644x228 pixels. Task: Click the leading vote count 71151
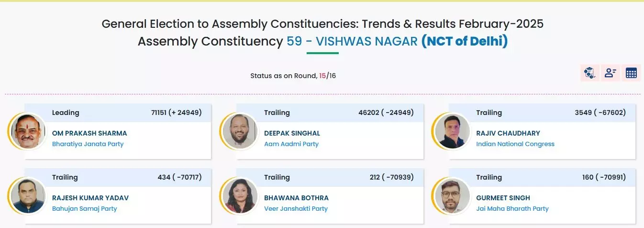coord(158,113)
